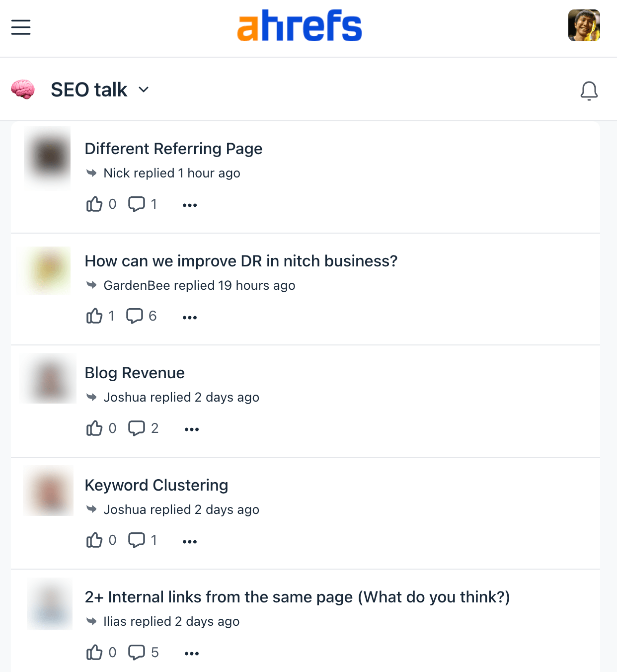Click the brain emoji next to SEO talk
Viewport: 617px width, 672px height.
coord(23,89)
